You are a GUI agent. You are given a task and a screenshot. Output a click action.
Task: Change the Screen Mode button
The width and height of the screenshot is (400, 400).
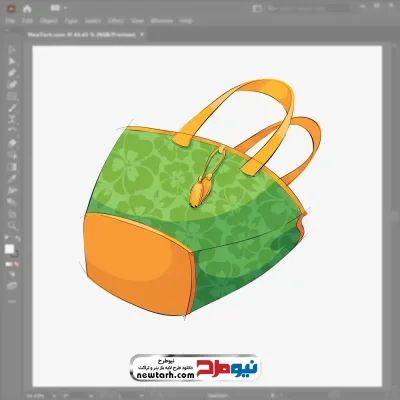coord(12,286)
